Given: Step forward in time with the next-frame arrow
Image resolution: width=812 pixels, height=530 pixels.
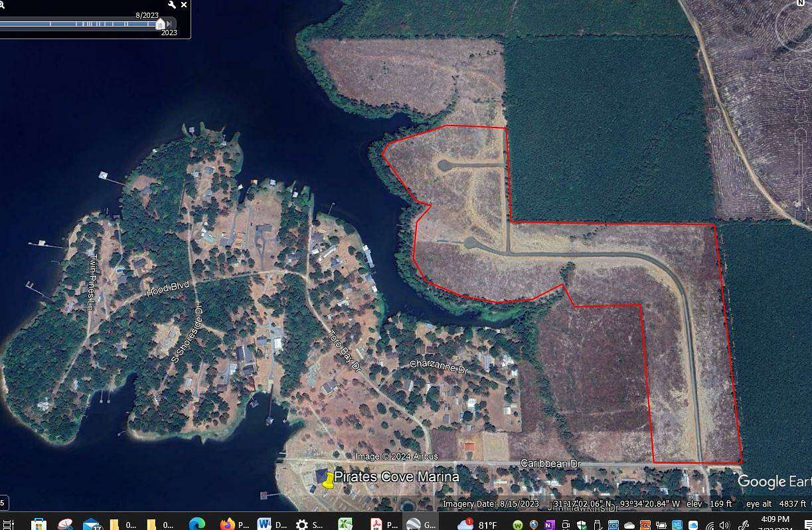Looking at the screenshot, I should [x=170, y=24].
